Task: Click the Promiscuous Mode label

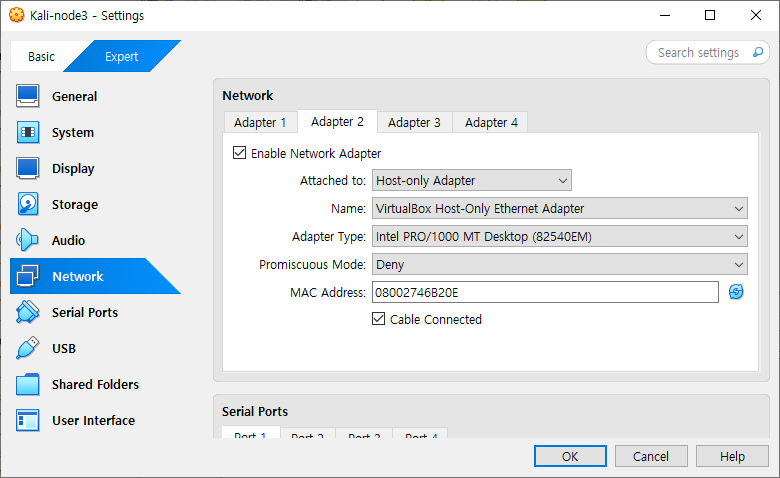Action: (x=312, y=264)
